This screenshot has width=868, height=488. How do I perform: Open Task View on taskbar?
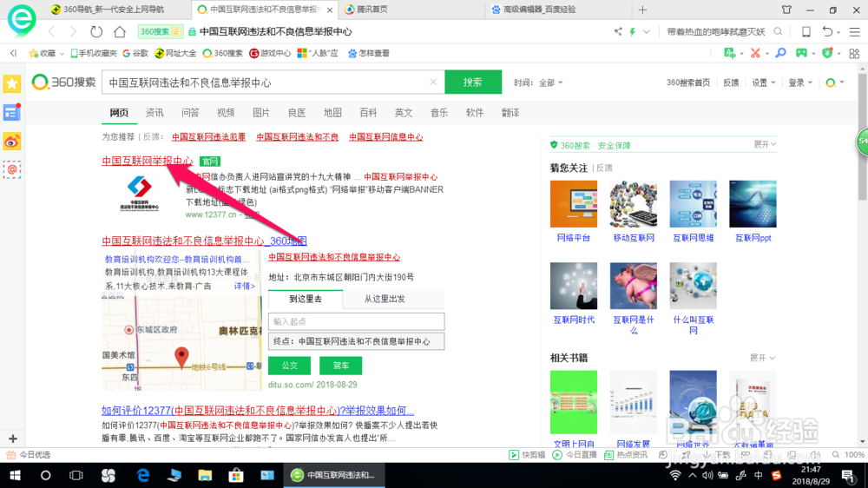pos(76,475)
